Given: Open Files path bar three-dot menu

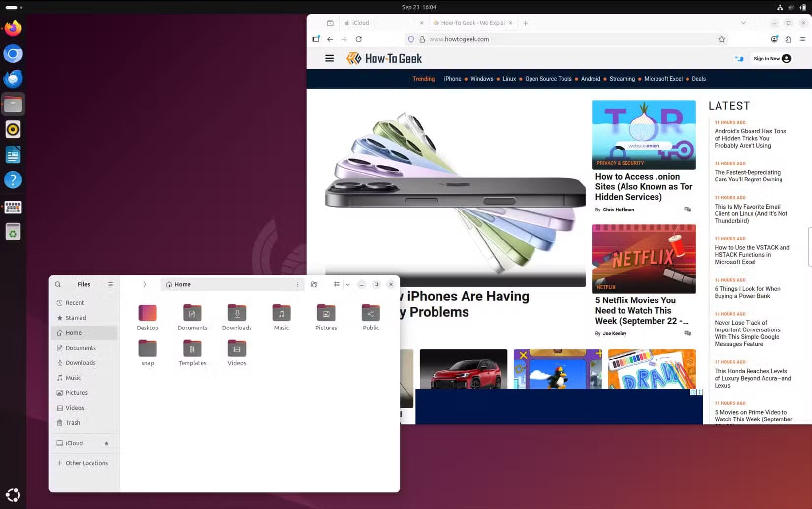Looking at the screenshot, I should [x=298, y=284].
